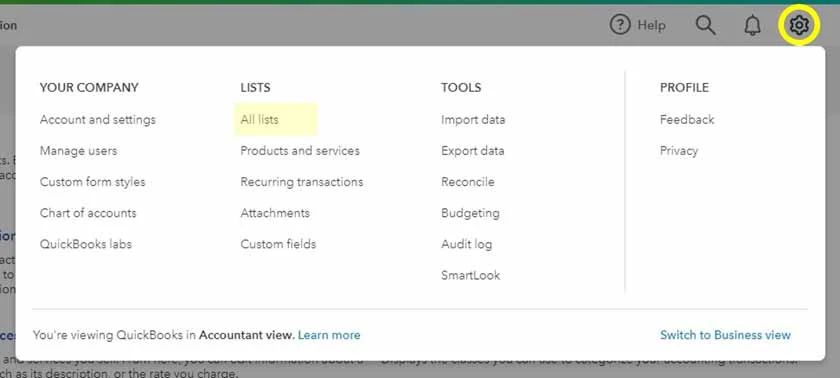Click the LISTS heading
Viewport: 840px width, 378px height.
tap(256, 87)
